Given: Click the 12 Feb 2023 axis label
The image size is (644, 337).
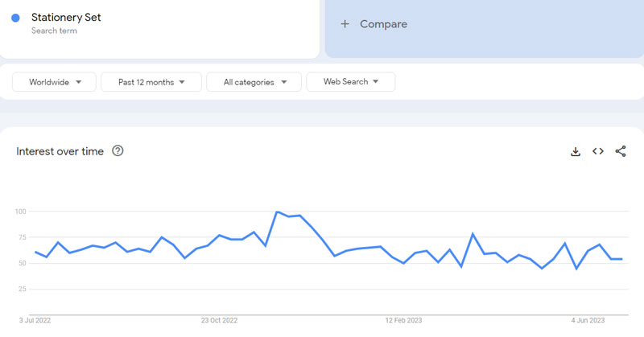Looking at the screenshot, I should (405, 319).
